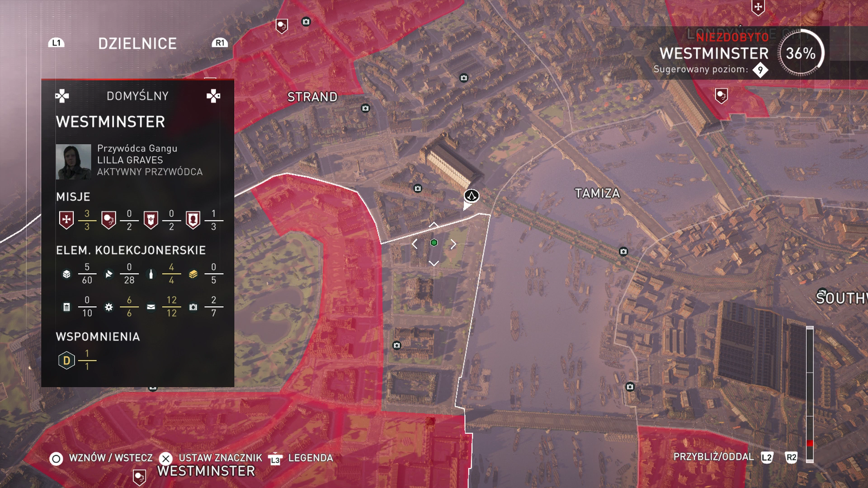This screenshot has height=488, width=868.
Task: Select the pressed flowers gear icon
Action: 108,307
